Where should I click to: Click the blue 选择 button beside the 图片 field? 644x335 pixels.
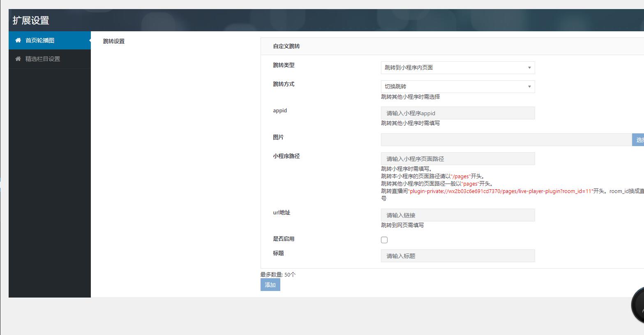click(x=638, y=140)
